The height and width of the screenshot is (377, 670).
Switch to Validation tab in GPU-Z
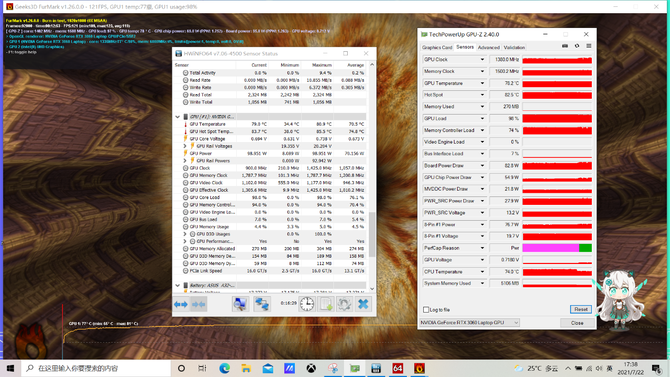click(514, 47)
